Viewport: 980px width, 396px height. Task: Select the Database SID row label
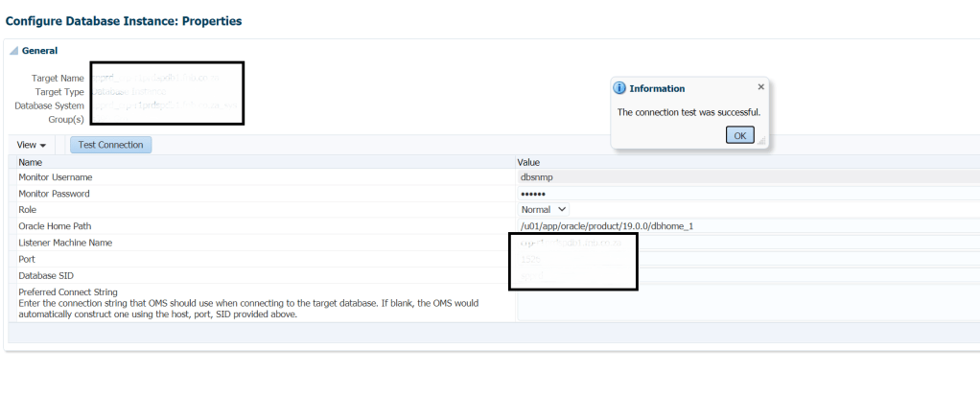47,275
